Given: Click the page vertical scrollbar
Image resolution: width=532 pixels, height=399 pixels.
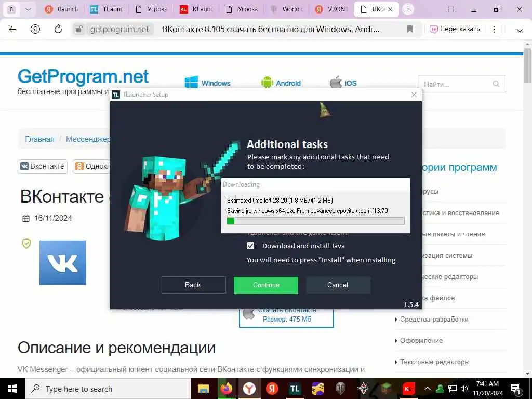Looking at the screenshot, I should point(528,66).
